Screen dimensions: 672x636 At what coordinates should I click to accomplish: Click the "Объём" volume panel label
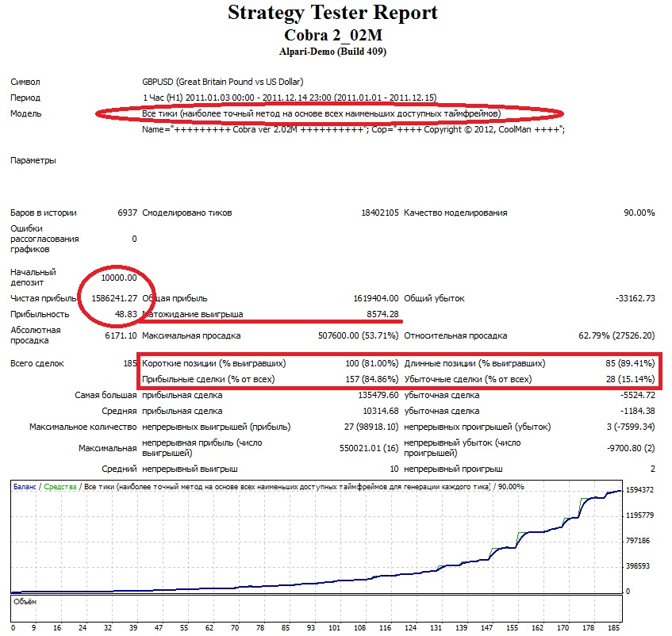(x=25, y=601)
